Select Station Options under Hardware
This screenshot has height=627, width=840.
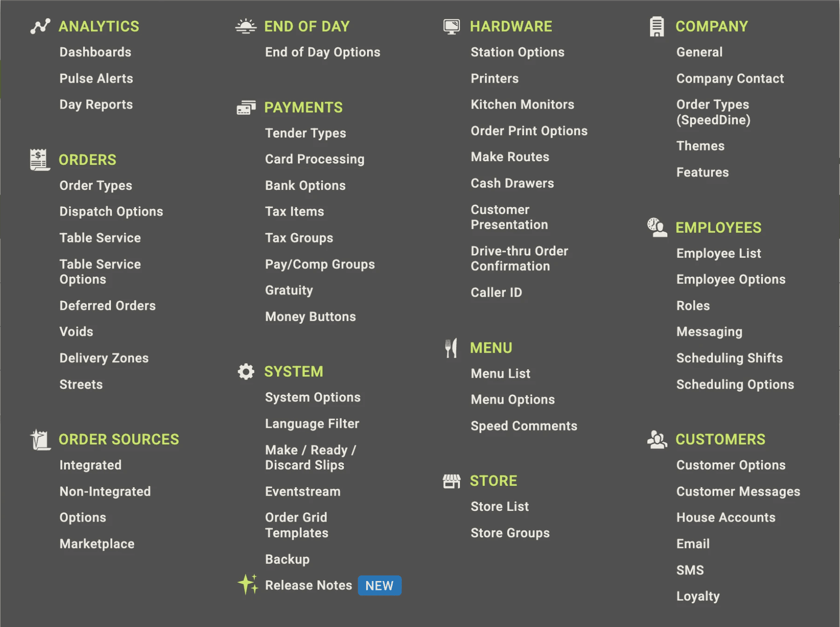[517, 52]
